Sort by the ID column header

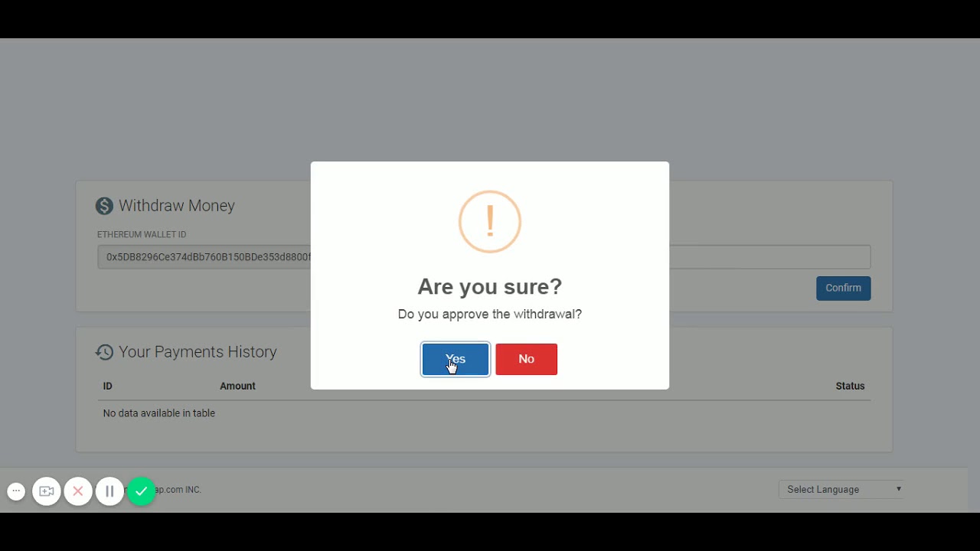[x=108, y=386]
